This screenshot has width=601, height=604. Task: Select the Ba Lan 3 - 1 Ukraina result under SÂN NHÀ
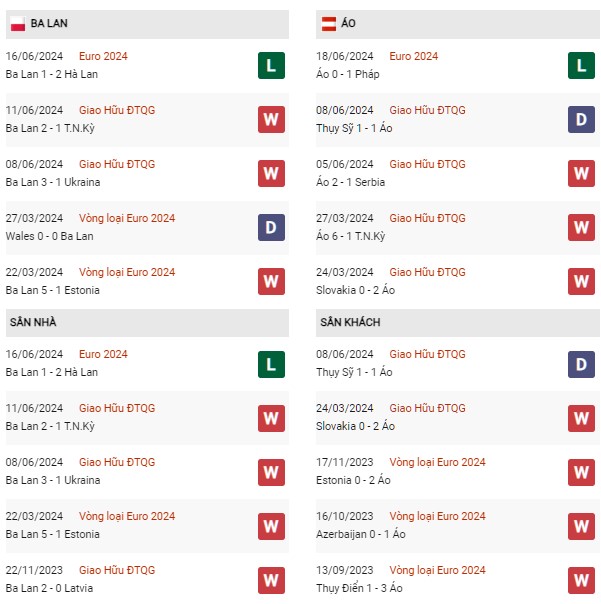tap(53, 480)
